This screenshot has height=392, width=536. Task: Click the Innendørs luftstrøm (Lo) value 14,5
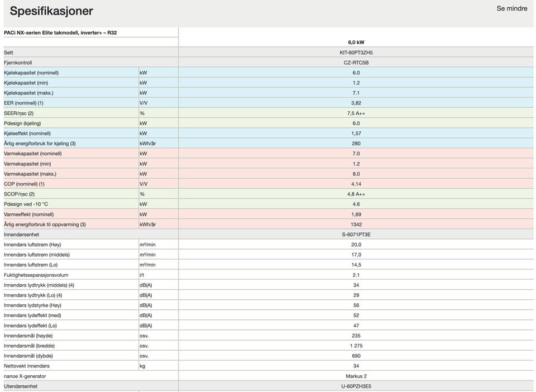pyautogui.click(x=356, y=265)
